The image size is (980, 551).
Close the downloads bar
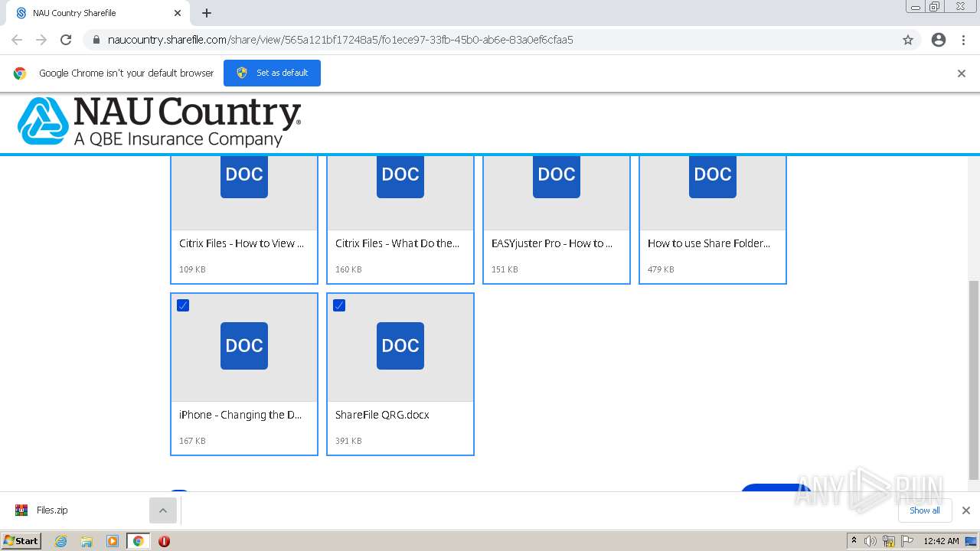pyautogui.click(x=966, y=510)
